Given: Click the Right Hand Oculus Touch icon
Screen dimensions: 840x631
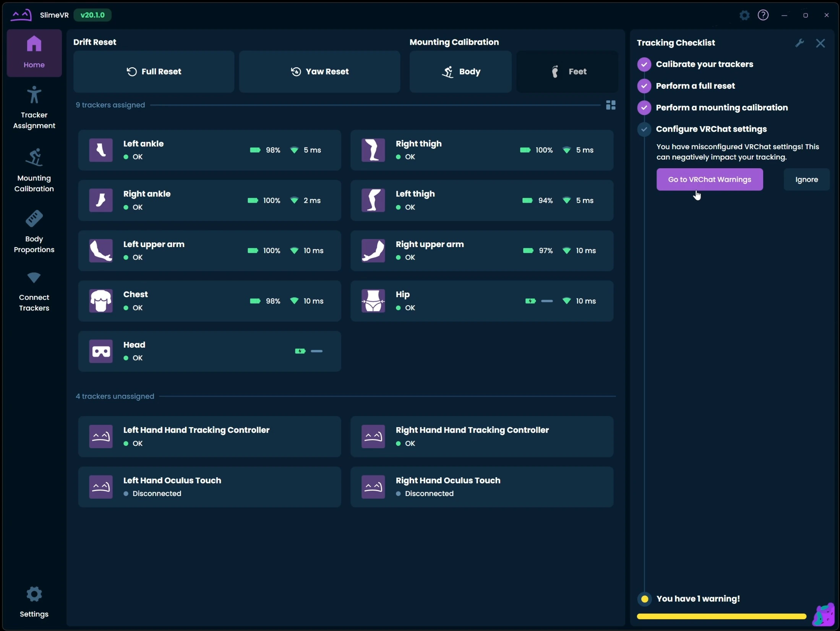Looking at the screenshot, I should pyautogui.click(x=373, y=487).
